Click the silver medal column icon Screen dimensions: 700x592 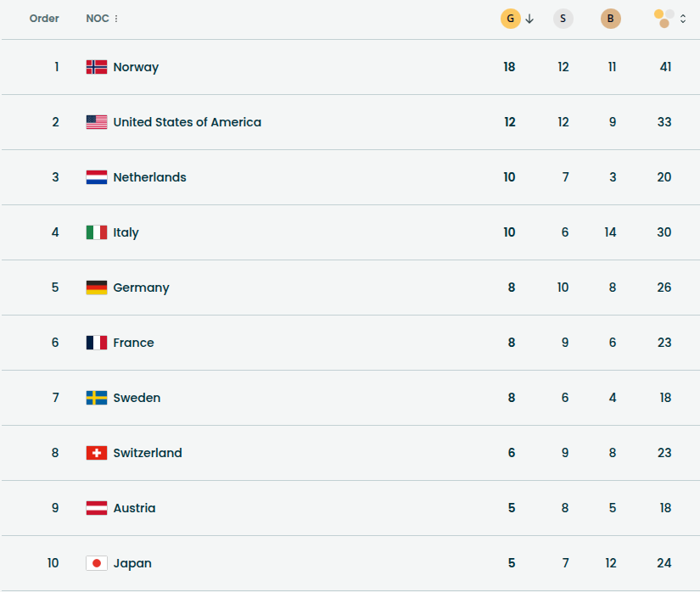563,19
